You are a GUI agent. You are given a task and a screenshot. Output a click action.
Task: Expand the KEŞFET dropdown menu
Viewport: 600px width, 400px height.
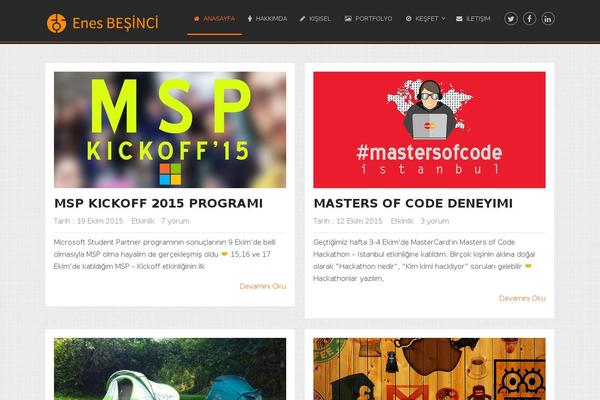tap(425, 19)
